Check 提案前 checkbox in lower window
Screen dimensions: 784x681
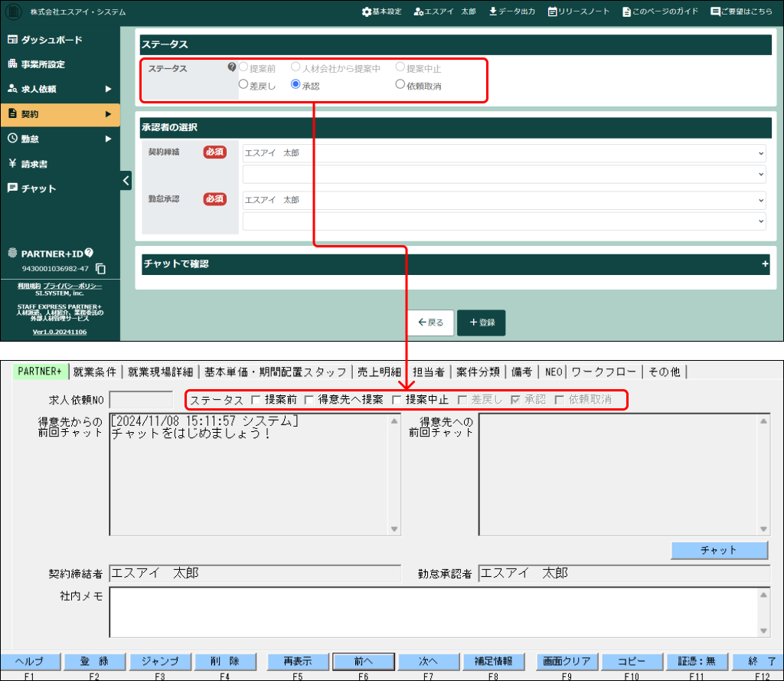point(256,400)
